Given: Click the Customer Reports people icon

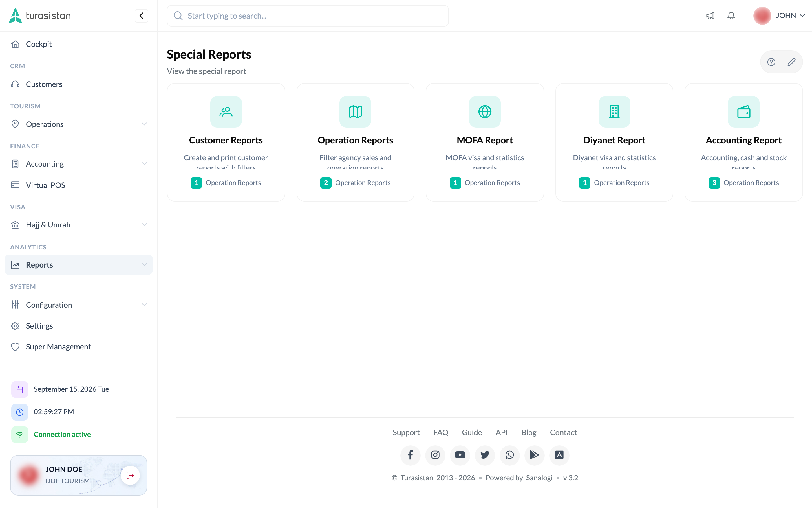Looking at the screenshot, I should [226, 111].
